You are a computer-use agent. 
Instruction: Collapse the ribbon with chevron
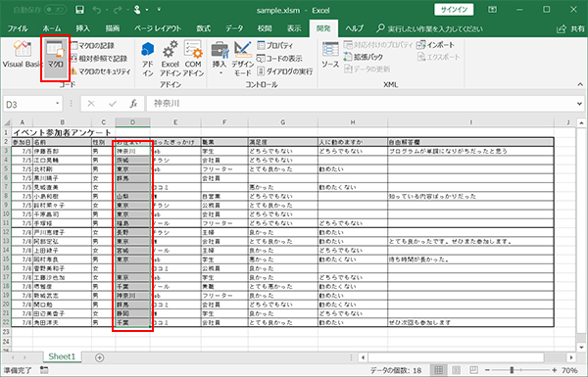(580, 84)
